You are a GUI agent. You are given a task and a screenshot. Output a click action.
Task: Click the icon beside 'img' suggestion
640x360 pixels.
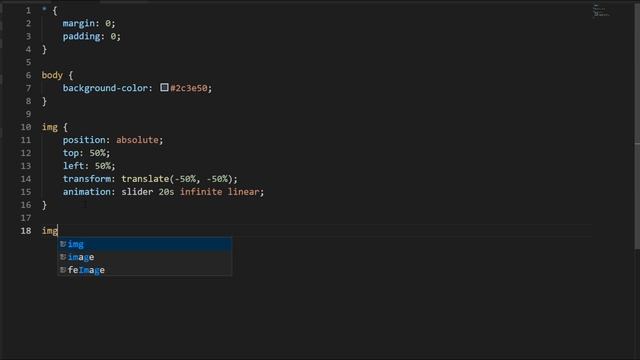[63, 244]
